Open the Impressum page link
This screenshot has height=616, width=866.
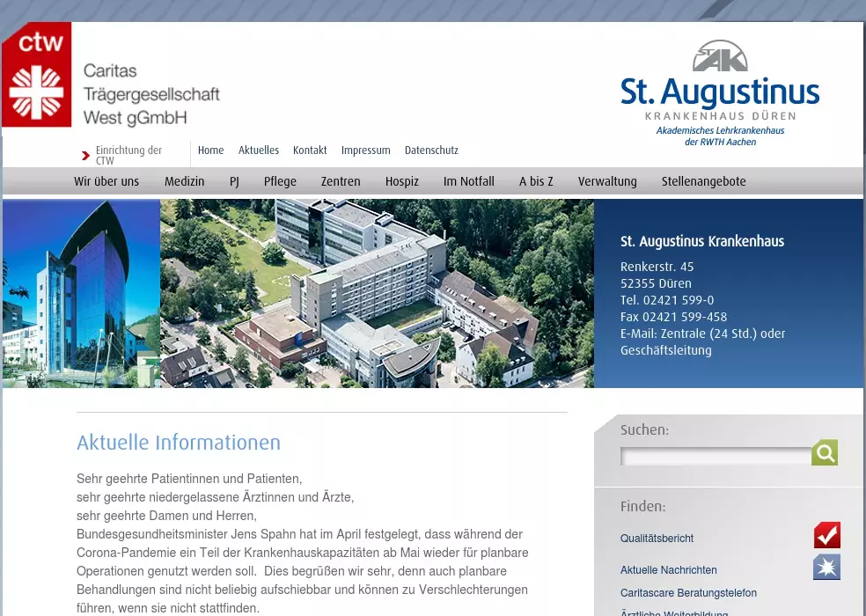(365, 150)
